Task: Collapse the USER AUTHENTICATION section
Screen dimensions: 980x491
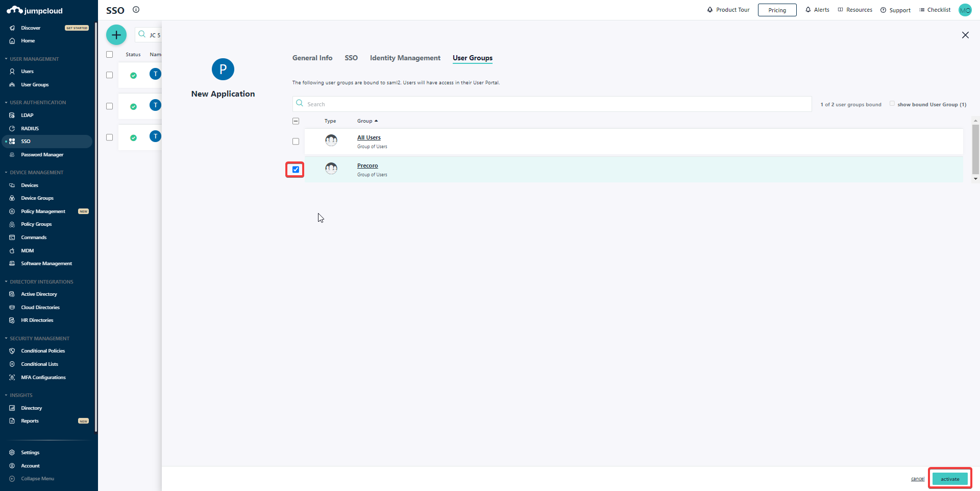Action: point(38,103)
